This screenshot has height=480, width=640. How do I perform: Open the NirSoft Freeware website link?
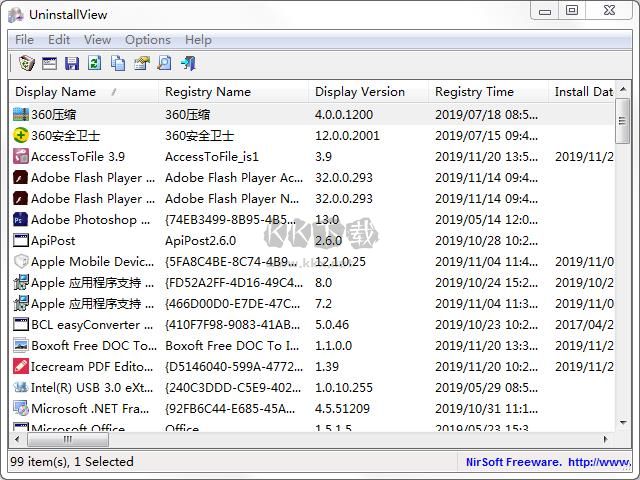[x=548, y=462]
